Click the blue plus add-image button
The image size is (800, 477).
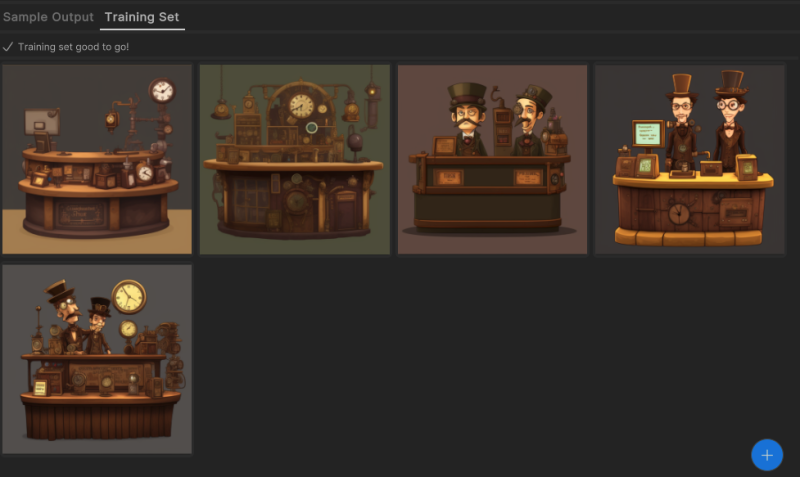[766, 455]
